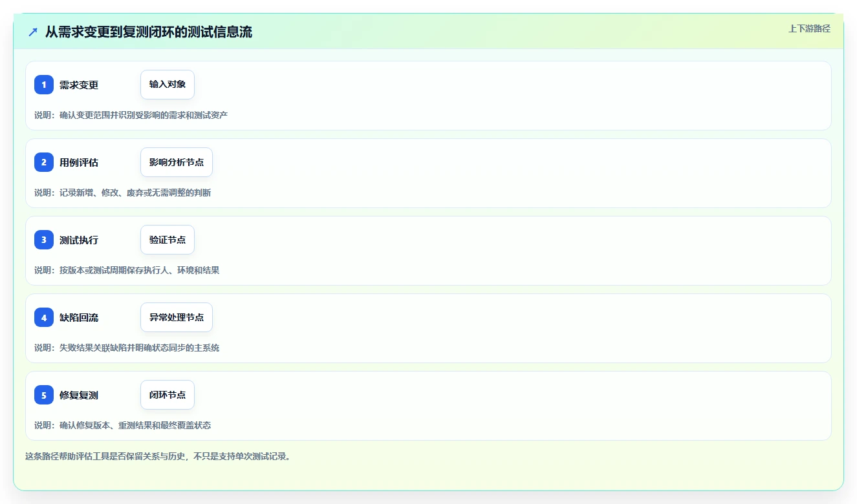This screenshot has height=504, width=857.
Task: Click step number badge 2
Action: (44, 162)
